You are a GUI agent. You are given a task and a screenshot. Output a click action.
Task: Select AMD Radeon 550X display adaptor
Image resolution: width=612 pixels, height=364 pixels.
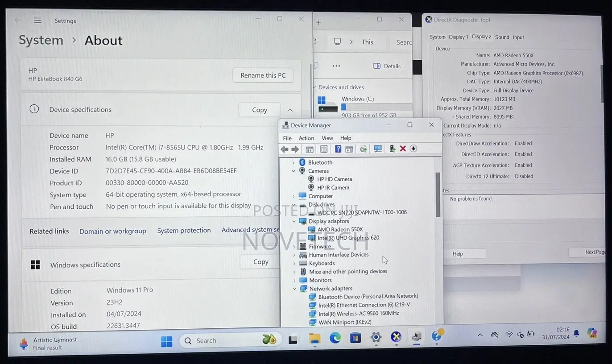[335, 230]
